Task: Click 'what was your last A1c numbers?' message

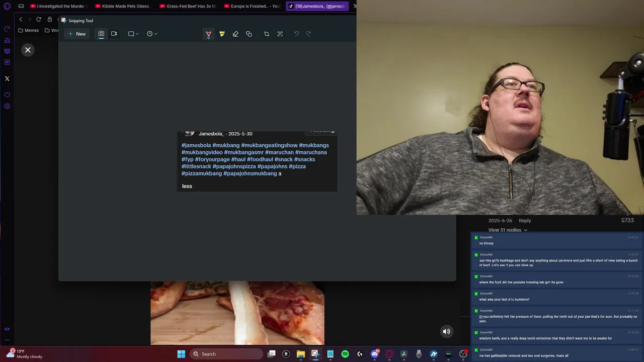Action: tap(557, 297)
